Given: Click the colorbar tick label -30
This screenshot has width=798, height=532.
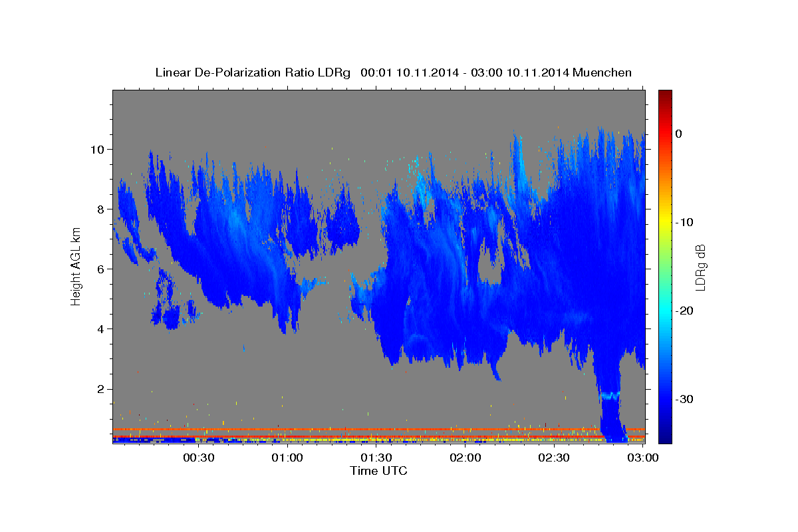Looking at the screenshot, I should pyautogui.click(x=684, y=399).
